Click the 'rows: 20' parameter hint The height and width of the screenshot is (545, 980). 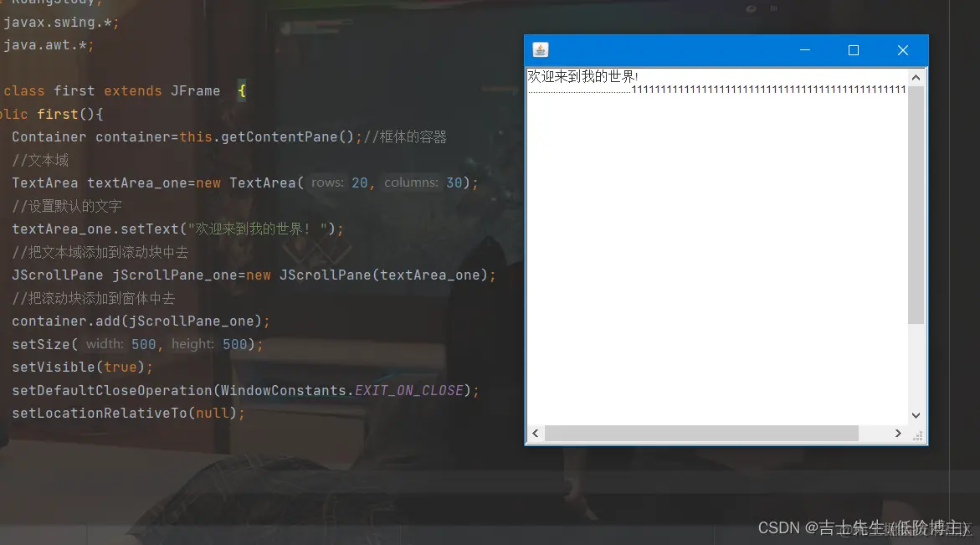pyautogui.click(x=340, y=183)
